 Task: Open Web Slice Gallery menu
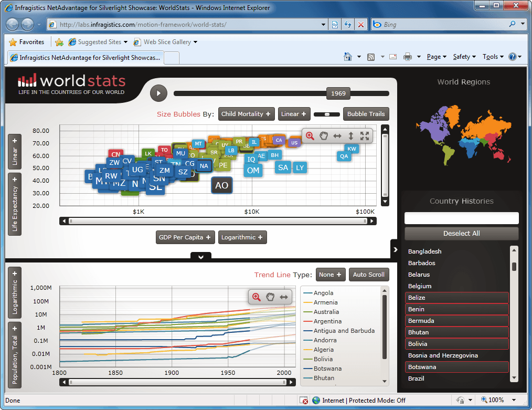click(x=166, y=42)
